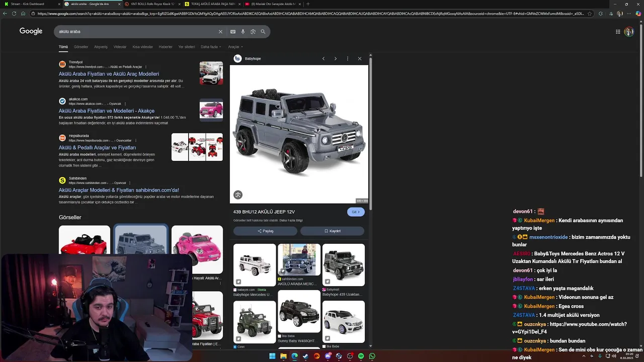
Task: Clear the Google search box text
Action: pyautogui.click(x=220, y=32)
